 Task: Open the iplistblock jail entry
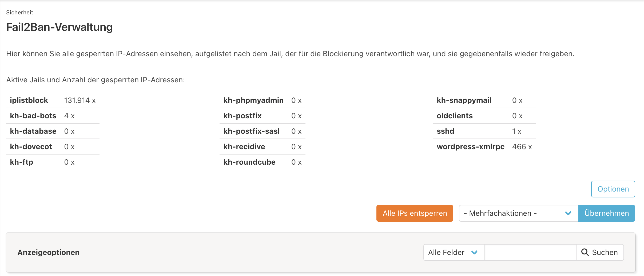pos(29,100)
